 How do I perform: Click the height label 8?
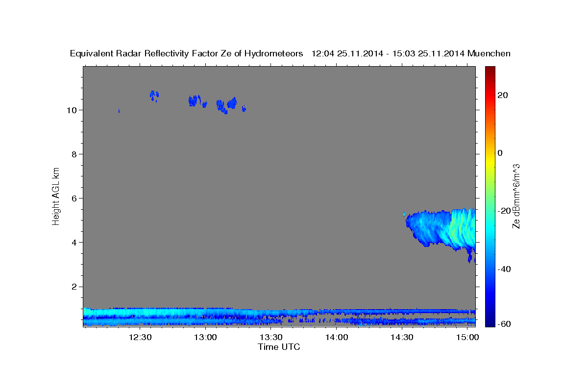73,154
